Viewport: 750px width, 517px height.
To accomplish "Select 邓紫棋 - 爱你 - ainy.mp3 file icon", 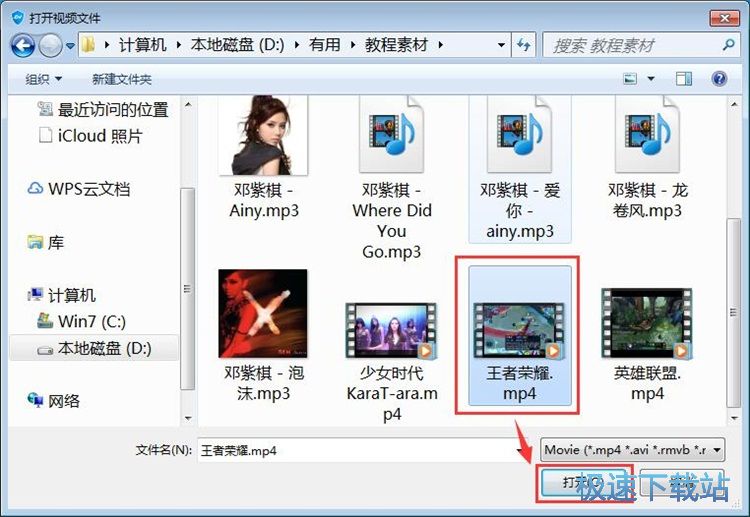I will click(519, 134).
